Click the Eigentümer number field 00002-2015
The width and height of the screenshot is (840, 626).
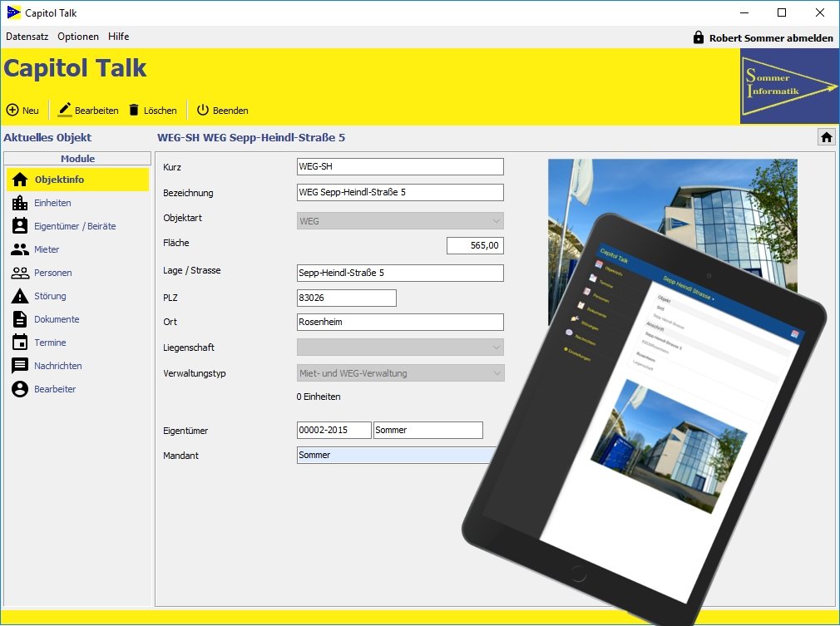coord(334,430)
